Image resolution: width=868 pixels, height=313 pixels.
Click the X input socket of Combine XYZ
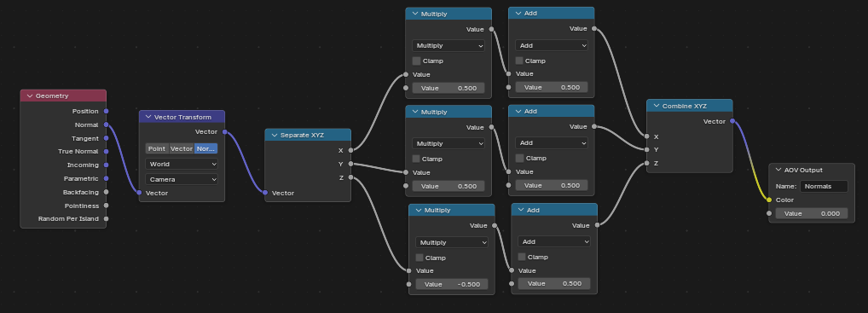646,136
